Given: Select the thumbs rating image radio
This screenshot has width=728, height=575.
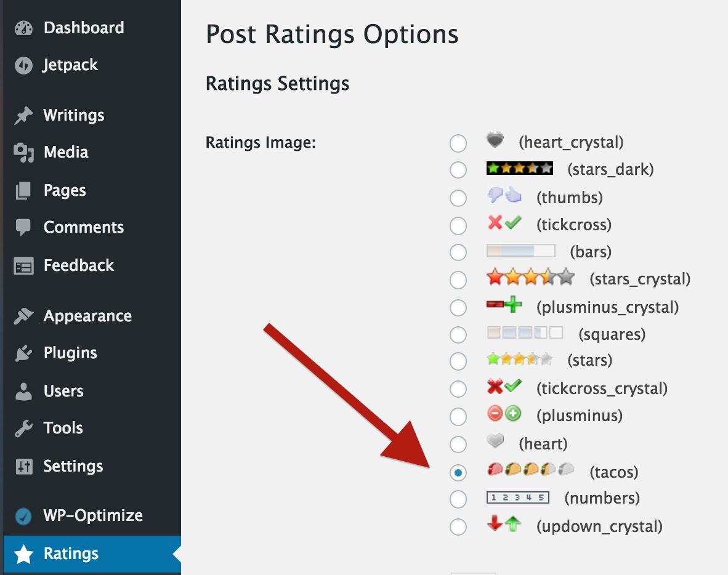Looking at the screenshot, I should (x=458, y=198).
